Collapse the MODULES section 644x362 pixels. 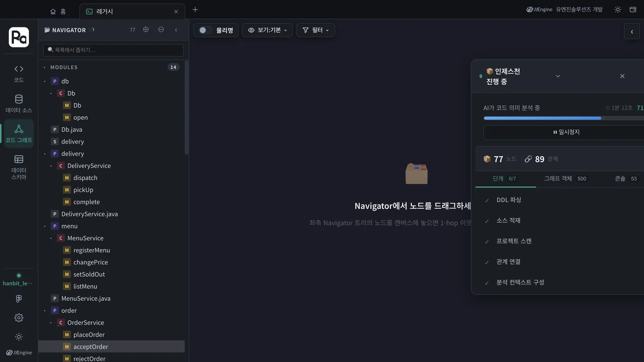point(45,68)
